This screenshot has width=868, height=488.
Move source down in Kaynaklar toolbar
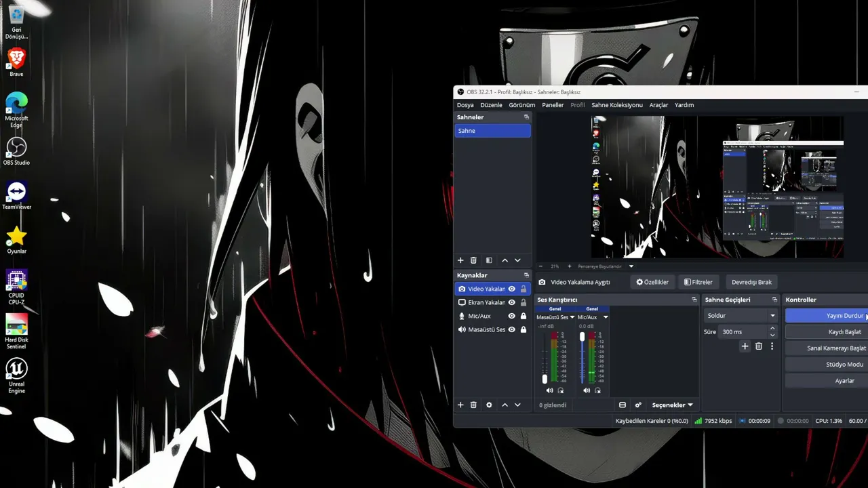517,405
